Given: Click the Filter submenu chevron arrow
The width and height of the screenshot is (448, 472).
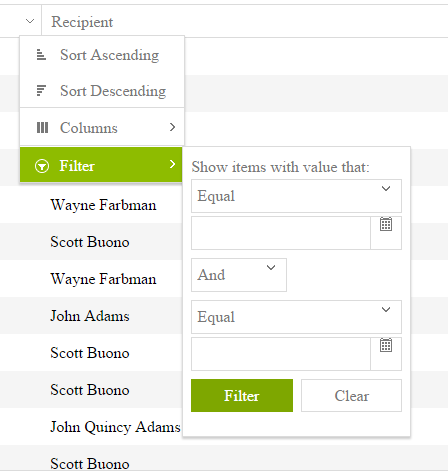Looking at the screenshot, I should (x=172, y=164).
